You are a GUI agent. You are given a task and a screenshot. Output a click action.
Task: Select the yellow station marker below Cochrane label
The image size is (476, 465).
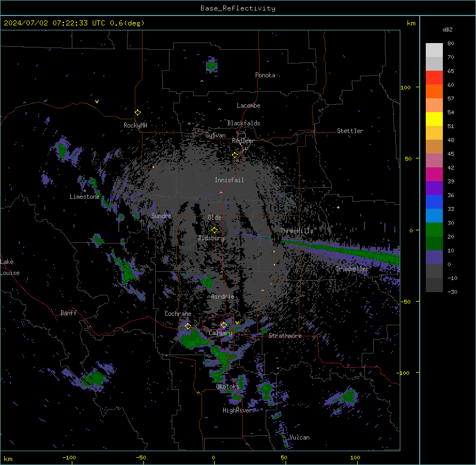(x=188, y=326)
